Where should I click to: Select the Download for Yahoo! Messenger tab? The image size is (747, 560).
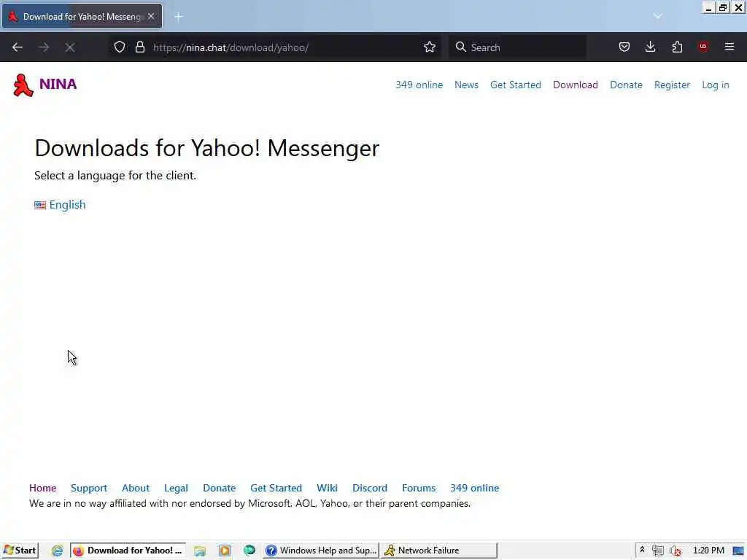(82, 16)
